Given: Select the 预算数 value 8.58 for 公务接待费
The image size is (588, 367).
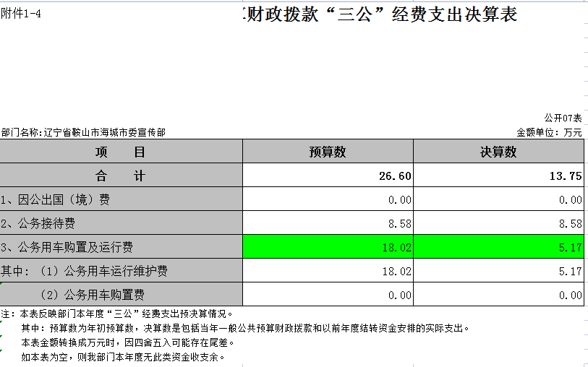Looking at the screenshot, I should (328, 223).
